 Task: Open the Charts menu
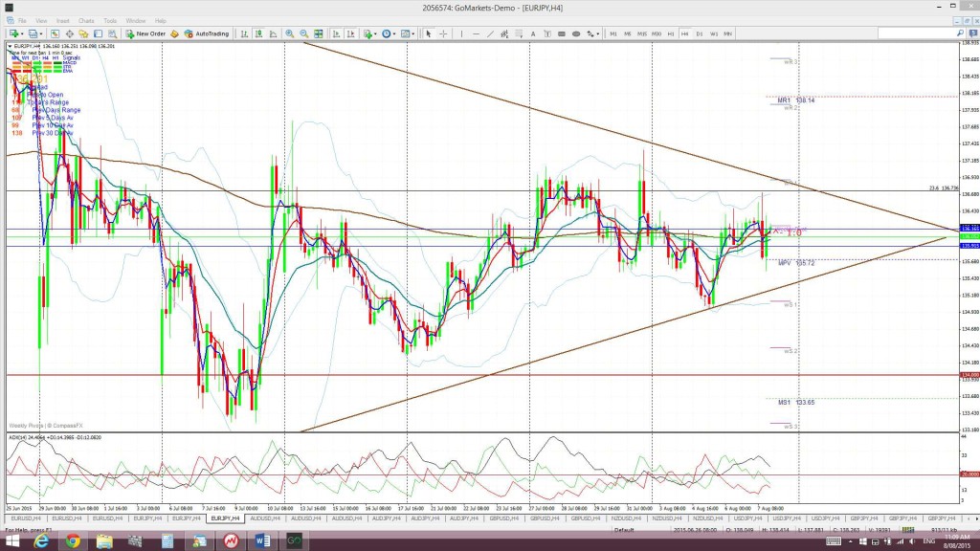(x=86, y=21)
